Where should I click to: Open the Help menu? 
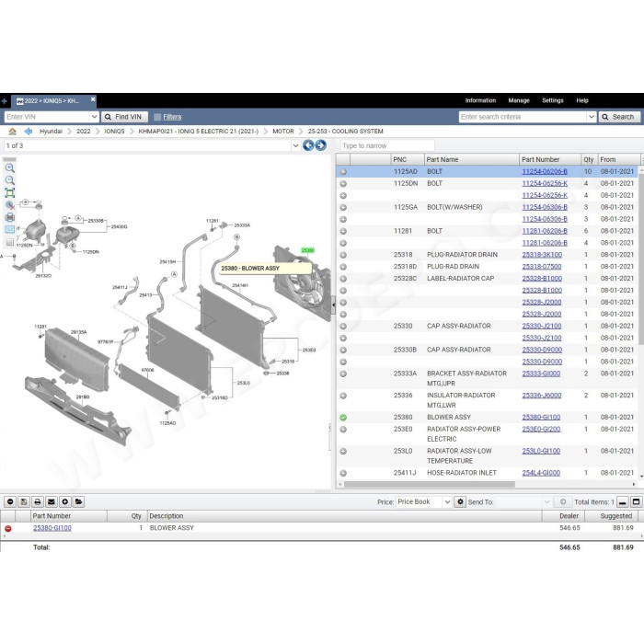(582, 100)
